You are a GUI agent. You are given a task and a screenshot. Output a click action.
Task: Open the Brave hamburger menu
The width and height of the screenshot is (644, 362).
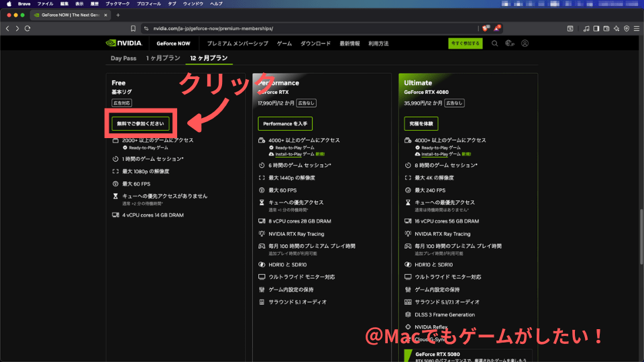point(637,28)
